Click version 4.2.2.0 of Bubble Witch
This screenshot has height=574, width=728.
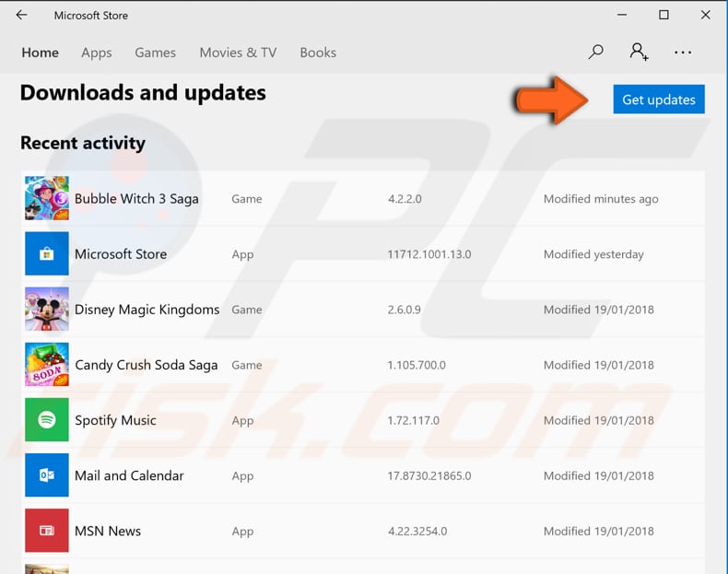(x=405, y=199)
